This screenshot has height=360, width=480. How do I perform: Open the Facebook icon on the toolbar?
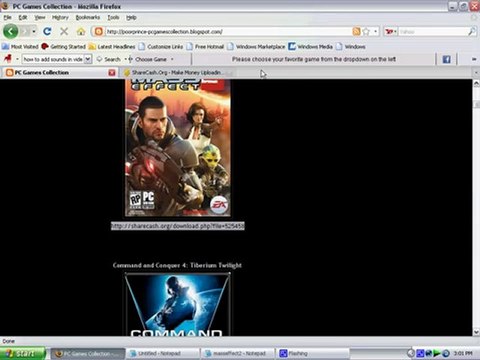pyautogui.click(x=446, y=59)
